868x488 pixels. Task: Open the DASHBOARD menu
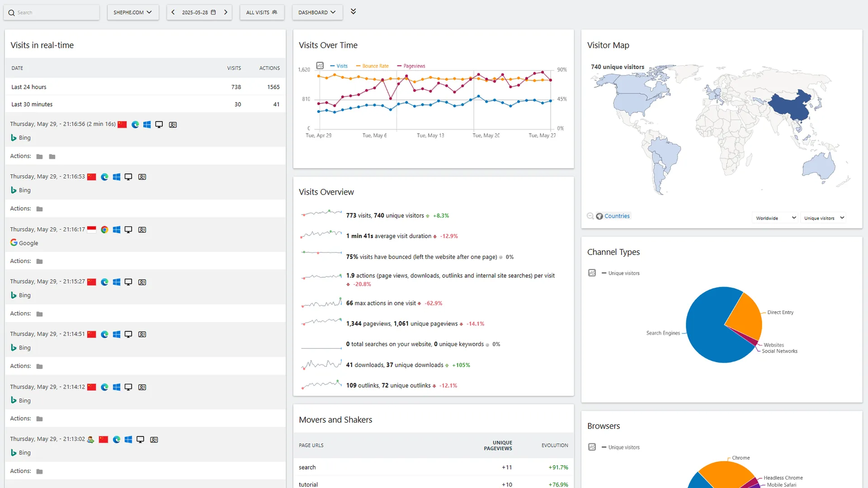click(317, 12)
